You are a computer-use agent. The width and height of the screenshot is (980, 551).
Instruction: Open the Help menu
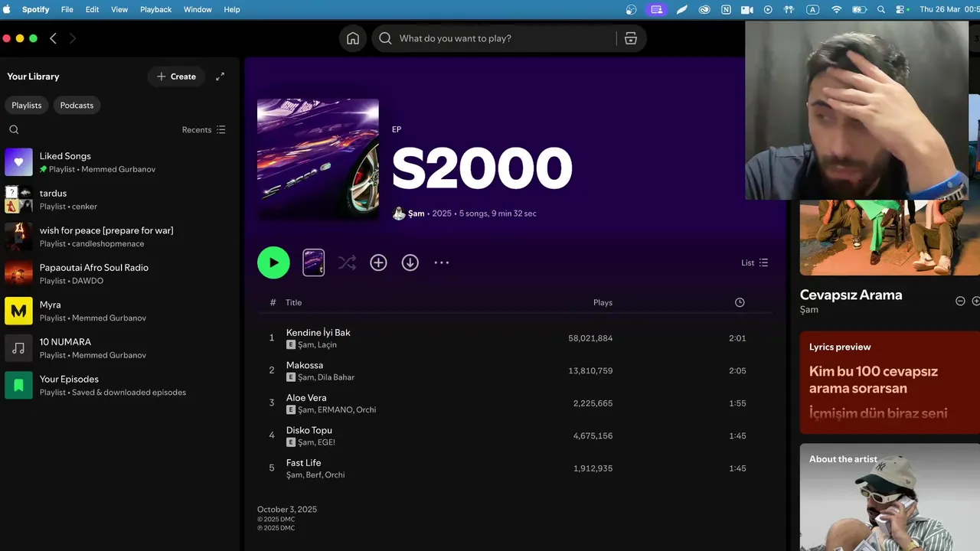[x=232, y=9]
